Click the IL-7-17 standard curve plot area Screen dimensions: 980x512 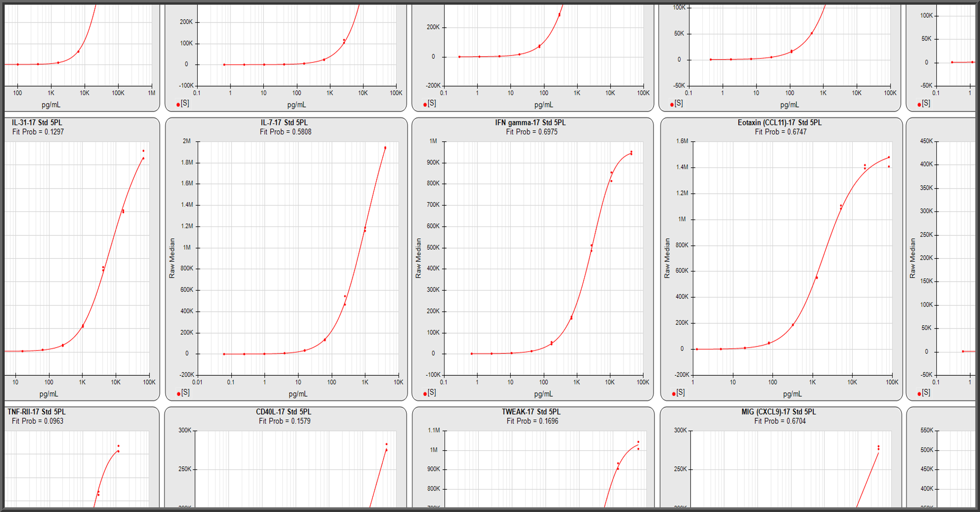coord(298,258)
